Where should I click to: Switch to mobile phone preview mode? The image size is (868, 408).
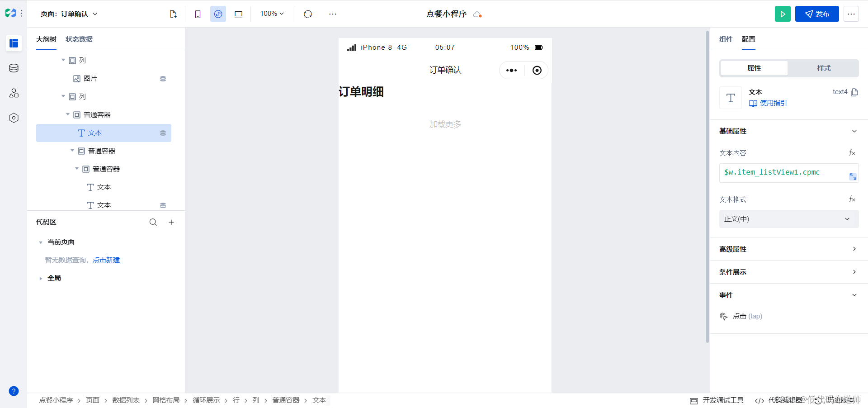click(x=198, y=14)
